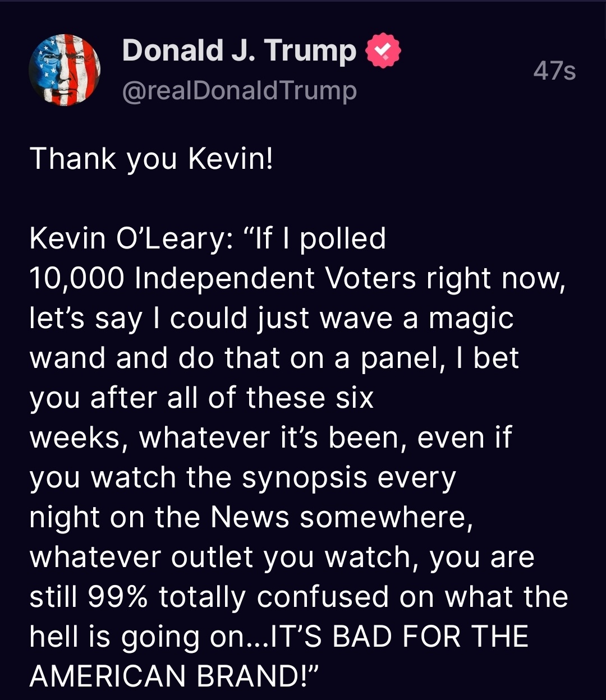This screenshot has width=606, height=700.
Task: Click the red verified checkmark badge
Action: click(x=383, y=50)
